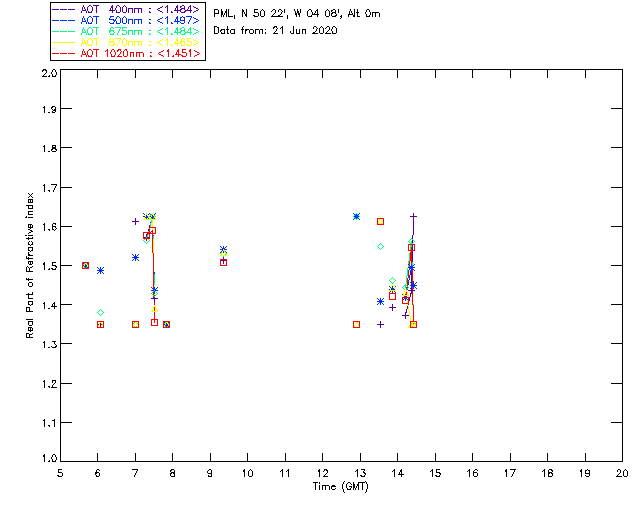
Task: Click the y-axis tick label '1.8'
Action: [49, 148]
